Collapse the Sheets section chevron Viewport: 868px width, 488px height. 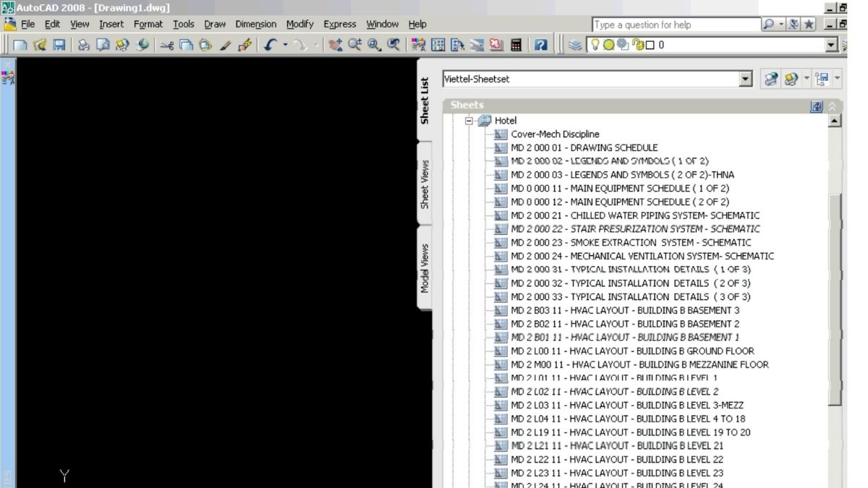833,106
